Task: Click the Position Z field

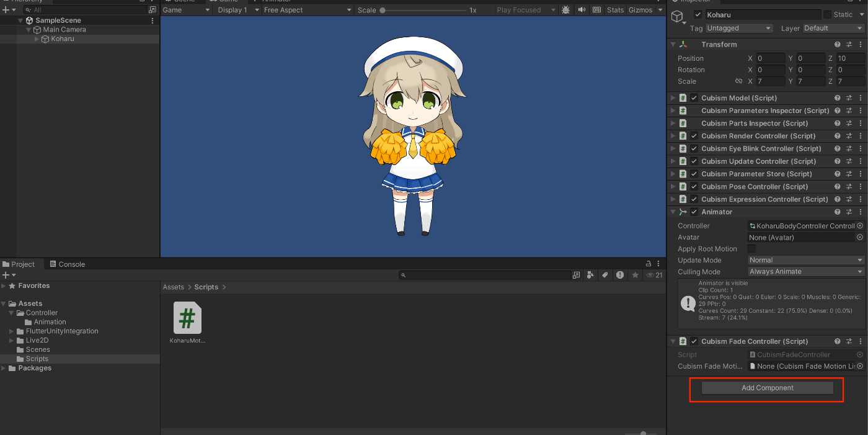Action: coord(850,58)
